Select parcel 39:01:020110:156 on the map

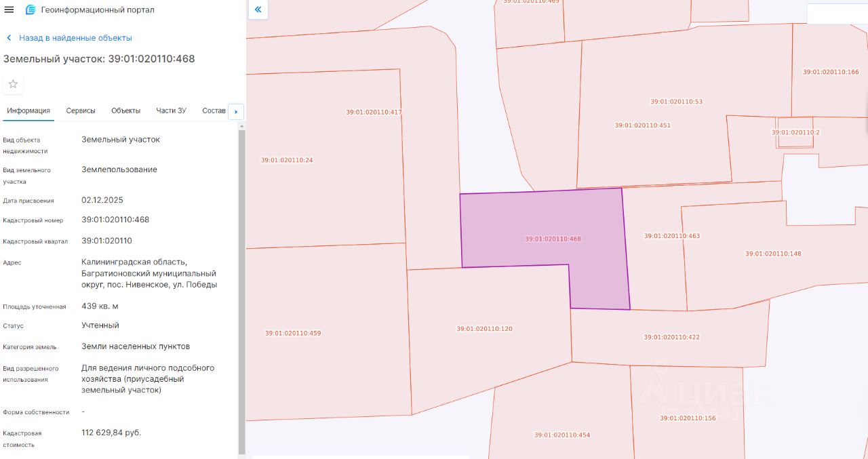[x=688, y=418]
